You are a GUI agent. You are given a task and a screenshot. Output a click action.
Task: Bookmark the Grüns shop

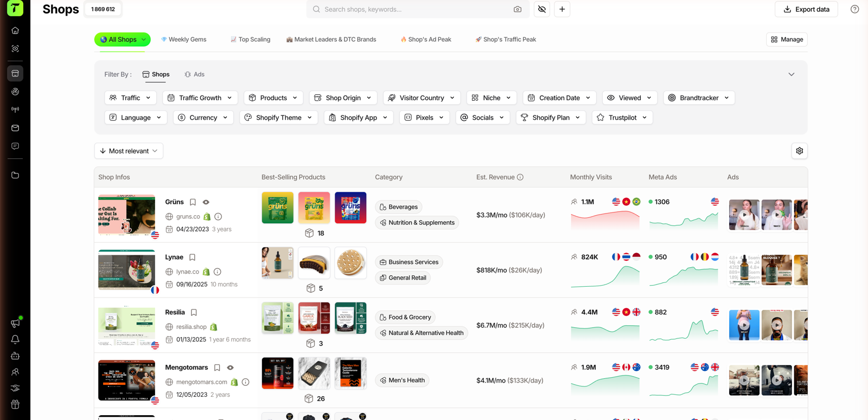click(193, 202)
